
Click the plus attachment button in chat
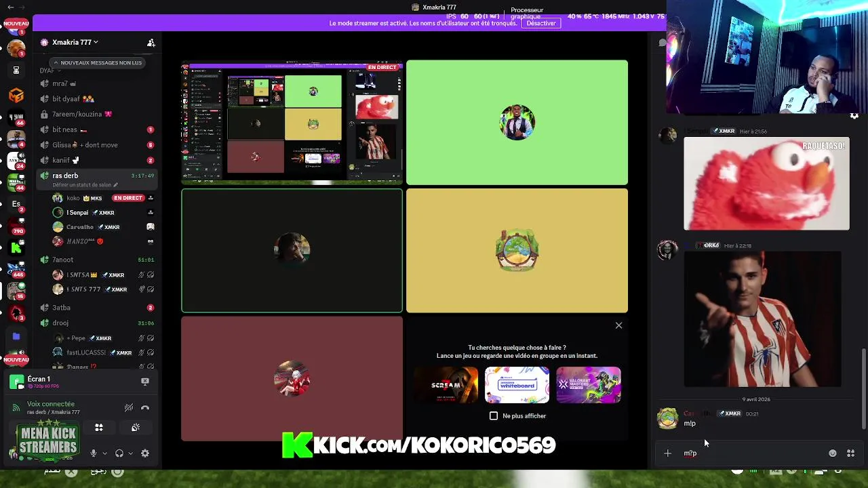pyautogui.click(x=667, y=453)
